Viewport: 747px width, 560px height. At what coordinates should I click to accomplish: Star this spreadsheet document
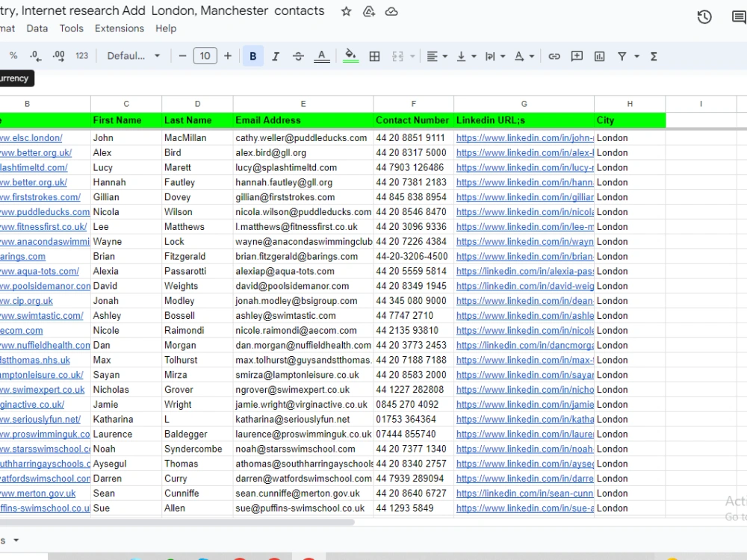tap(347, 11)
